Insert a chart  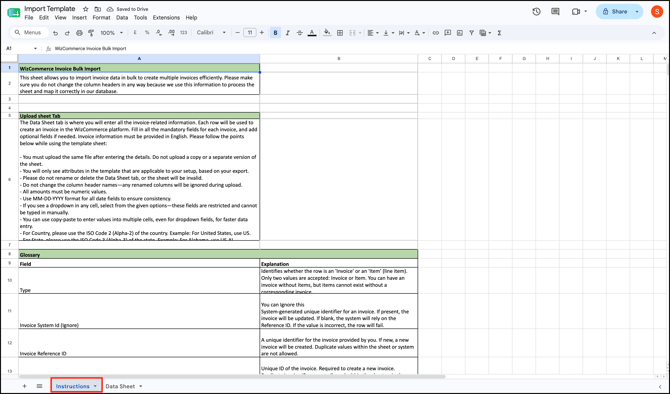point(460,33)
